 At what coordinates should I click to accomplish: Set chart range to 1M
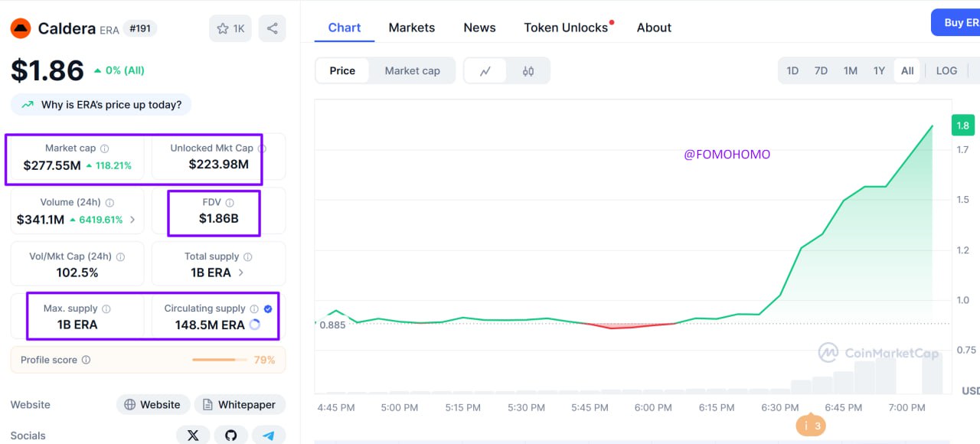850,70
